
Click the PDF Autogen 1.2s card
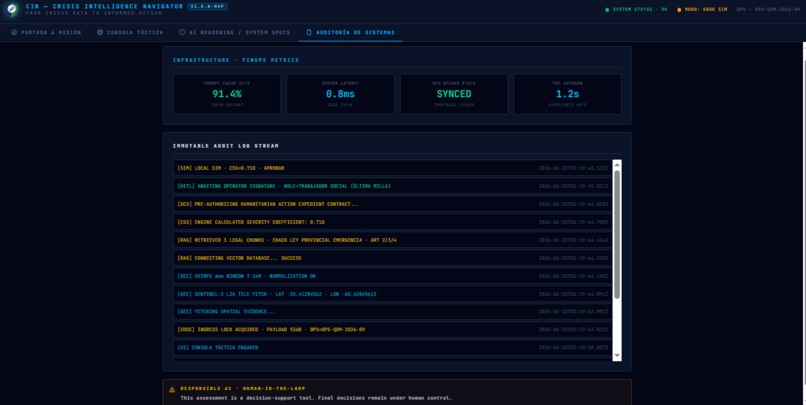pos(567,94)
